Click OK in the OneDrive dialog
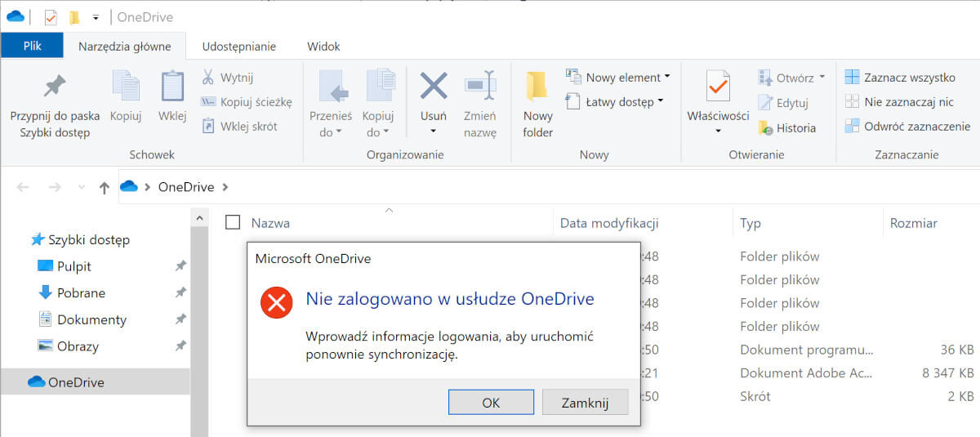Screen dimensions: 980x437 (x=491, y=402)
